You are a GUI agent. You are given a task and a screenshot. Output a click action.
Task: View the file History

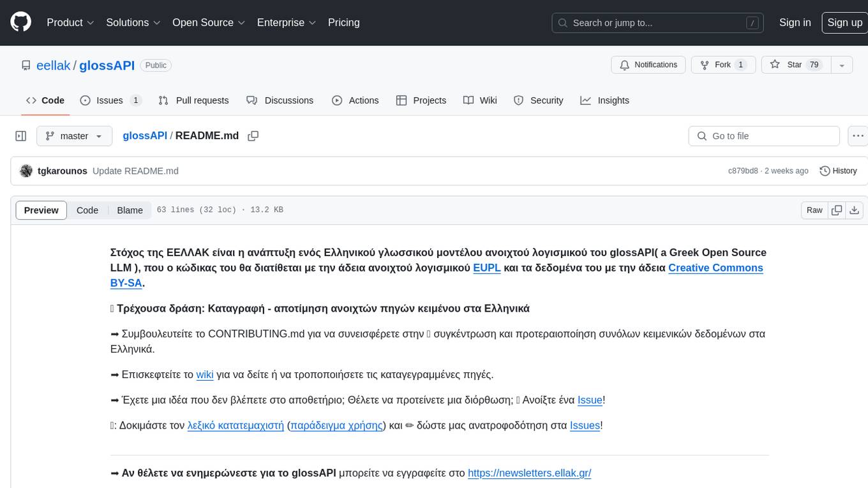point(838,171)
